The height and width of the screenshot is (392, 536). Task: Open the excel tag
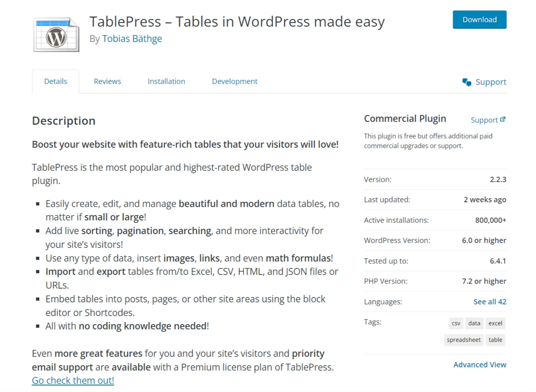(x=495, y=323)
